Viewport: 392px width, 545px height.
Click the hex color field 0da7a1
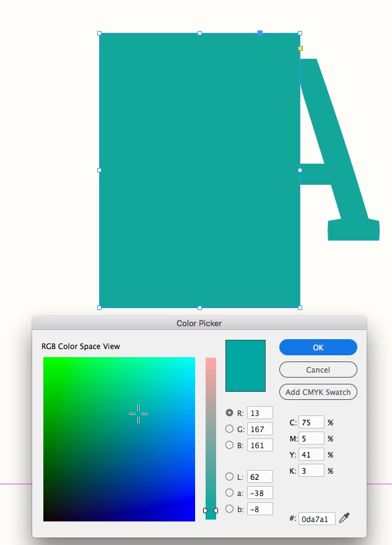point(316,519)
